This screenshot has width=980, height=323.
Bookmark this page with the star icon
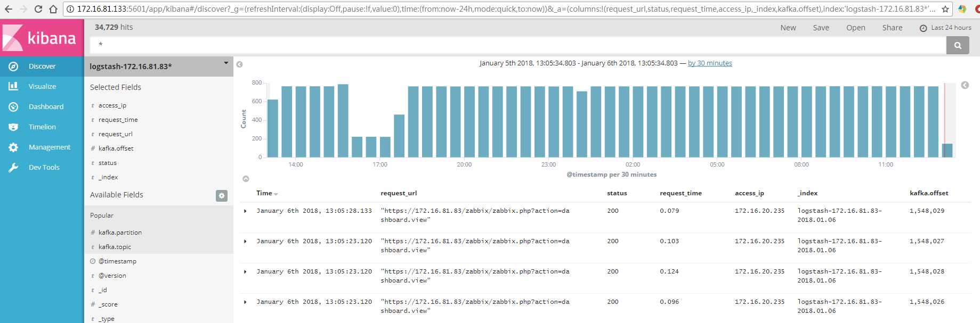point(945,9)
